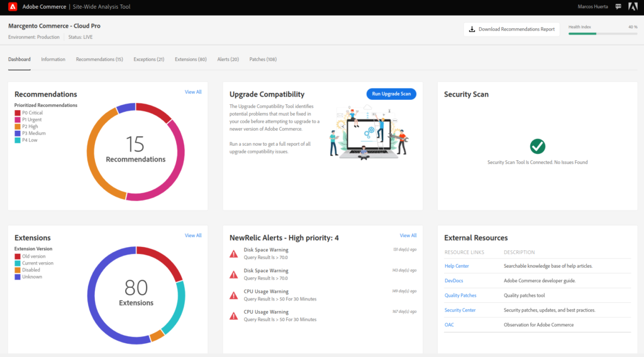Click the Marcgento Commerce - Cloud Pro title
644x357 pixels.
pos(54,26)
